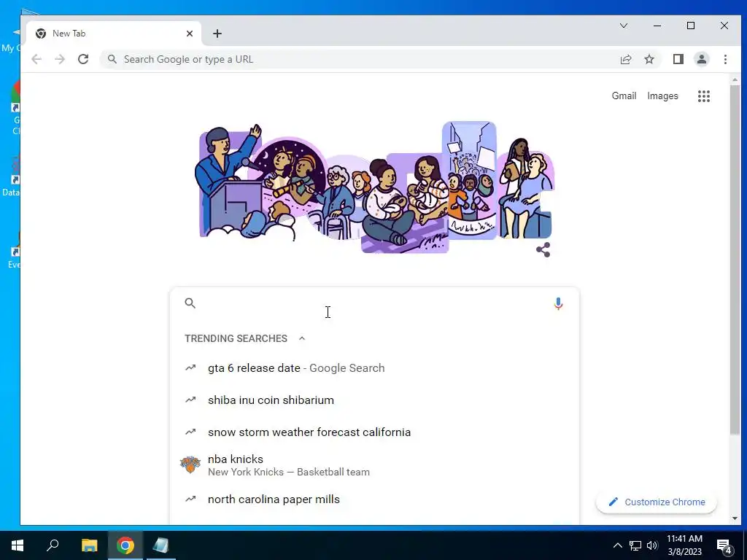Image resolution: width=747 pixels, height=560 pixels.
Task: Close the New Tab tab
Action: pyautogui.click(x=190, y=34)
